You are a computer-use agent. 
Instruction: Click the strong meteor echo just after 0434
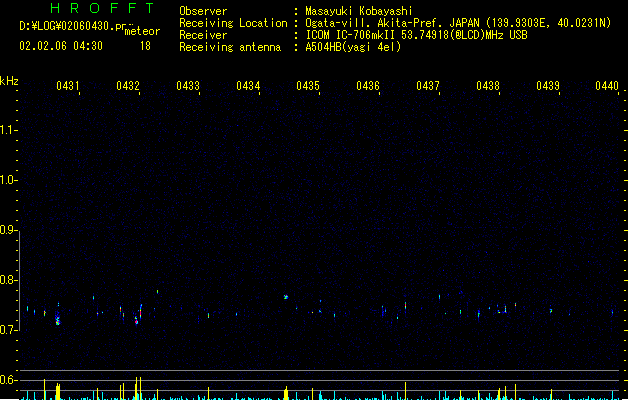286,297
